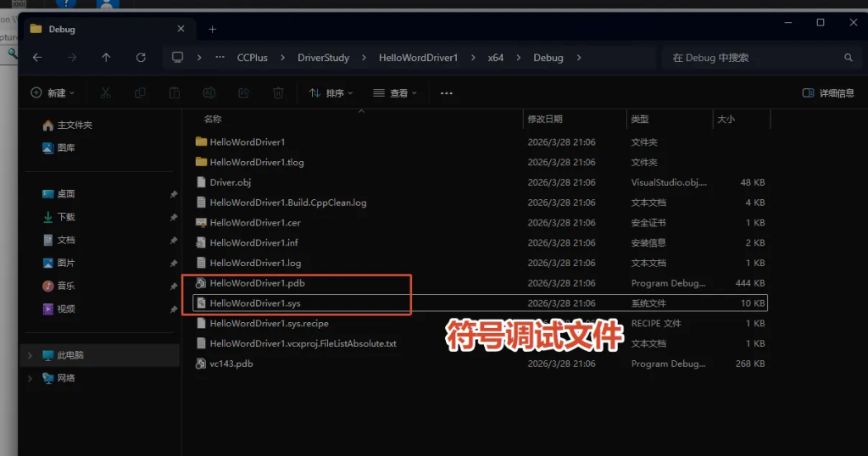Select the HelloWordDriver1.inf file

tap(480, 243)
